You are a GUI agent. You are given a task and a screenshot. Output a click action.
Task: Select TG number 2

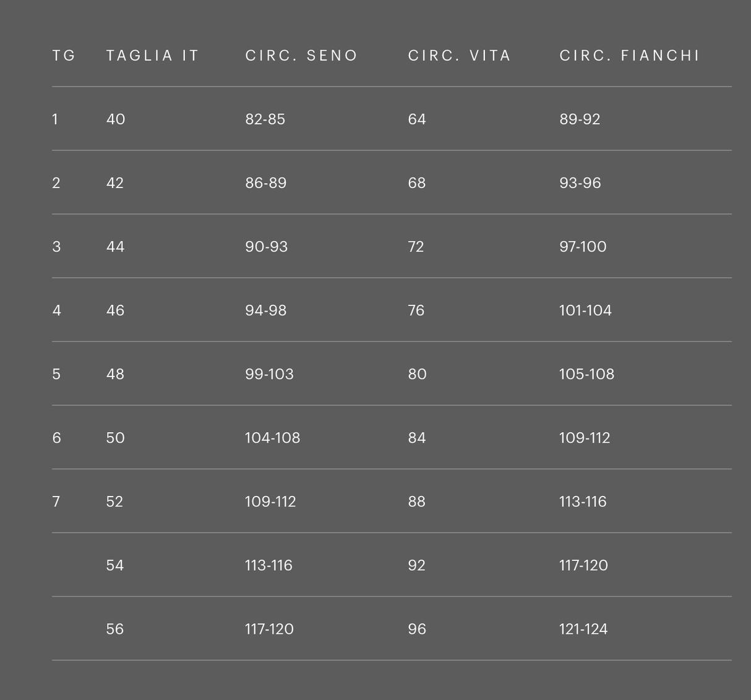coord(56,183)
